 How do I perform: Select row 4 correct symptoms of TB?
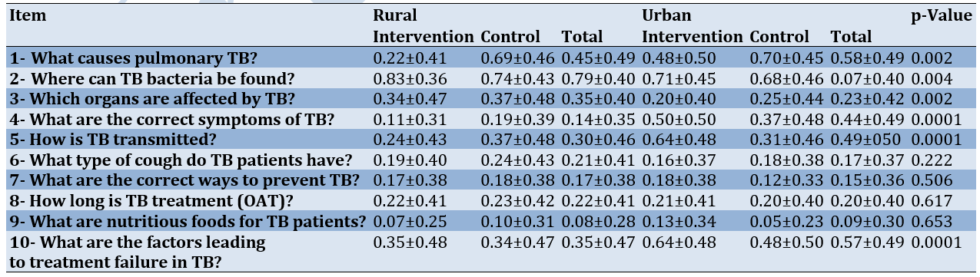pyautogui.click(x=492, y=119)
